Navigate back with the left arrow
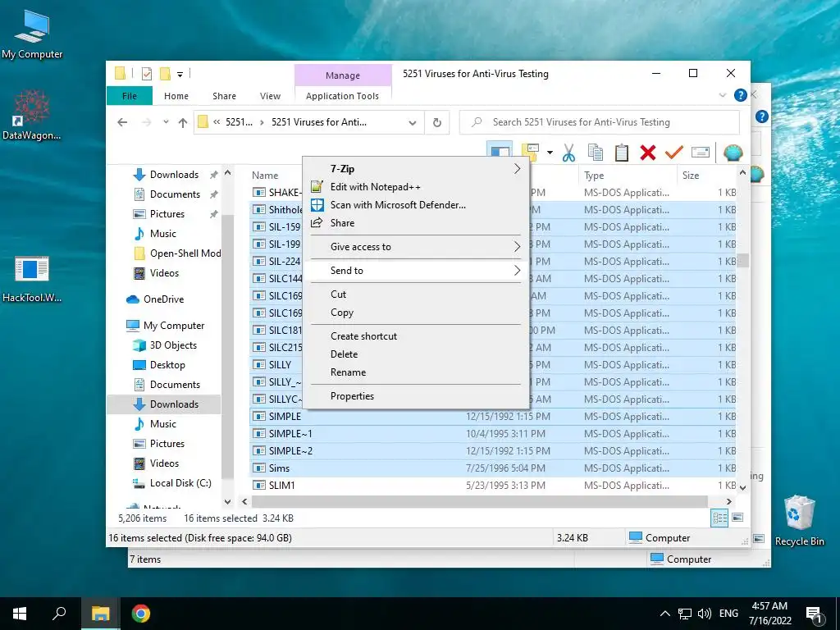This screenshot has width=840, height=630. [x=122, y=122]
